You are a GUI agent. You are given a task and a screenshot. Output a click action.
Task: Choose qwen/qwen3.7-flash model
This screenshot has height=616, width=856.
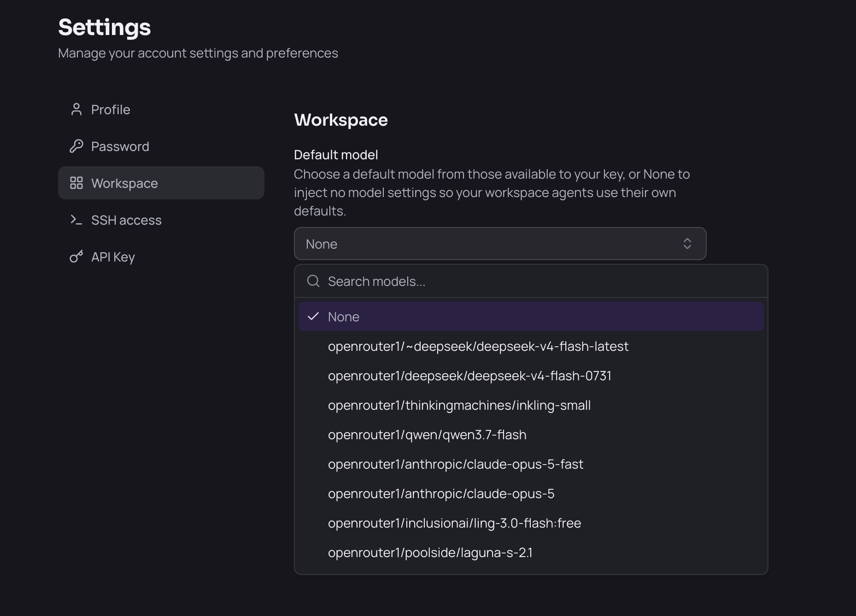tap(531, 435)
